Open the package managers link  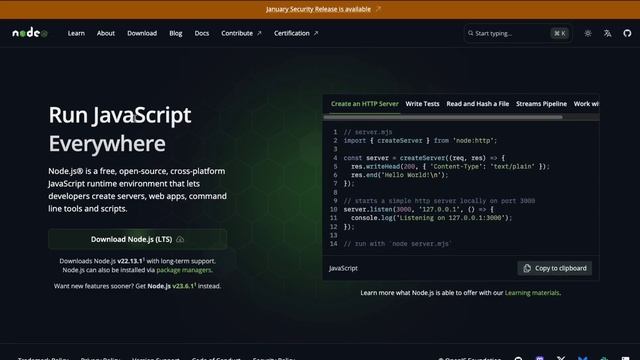click(184, 270)
